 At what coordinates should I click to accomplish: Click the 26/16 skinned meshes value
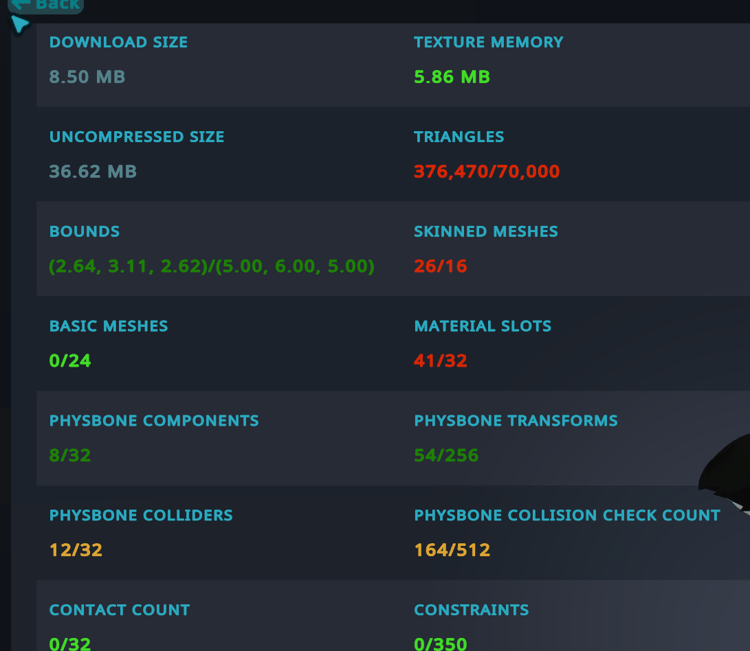click(440, 266)
